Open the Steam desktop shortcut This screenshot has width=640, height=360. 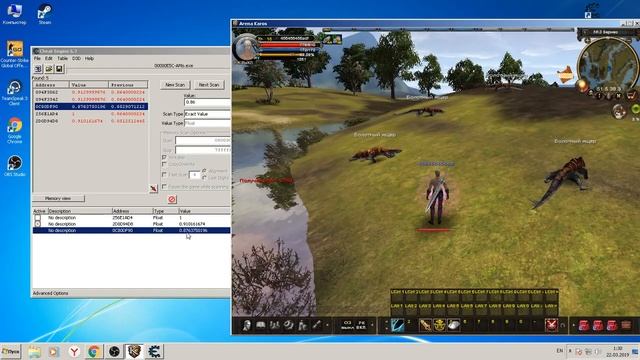44,14
